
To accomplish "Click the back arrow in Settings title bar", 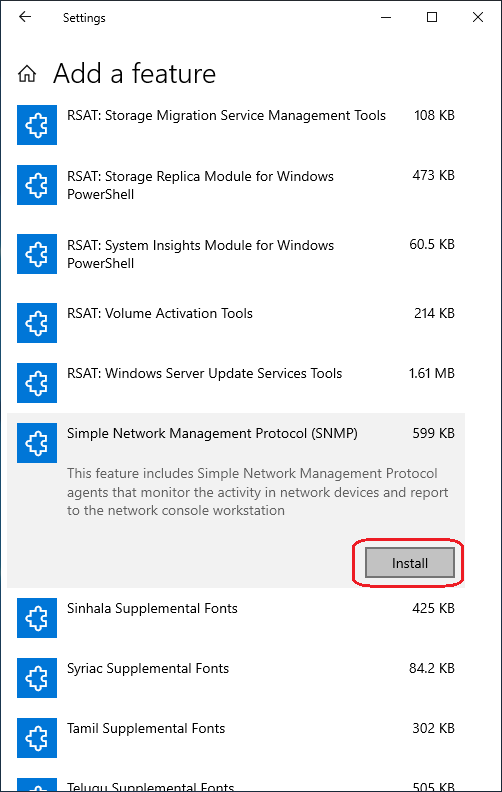I will pyautogui.click(x=25, y=17).
